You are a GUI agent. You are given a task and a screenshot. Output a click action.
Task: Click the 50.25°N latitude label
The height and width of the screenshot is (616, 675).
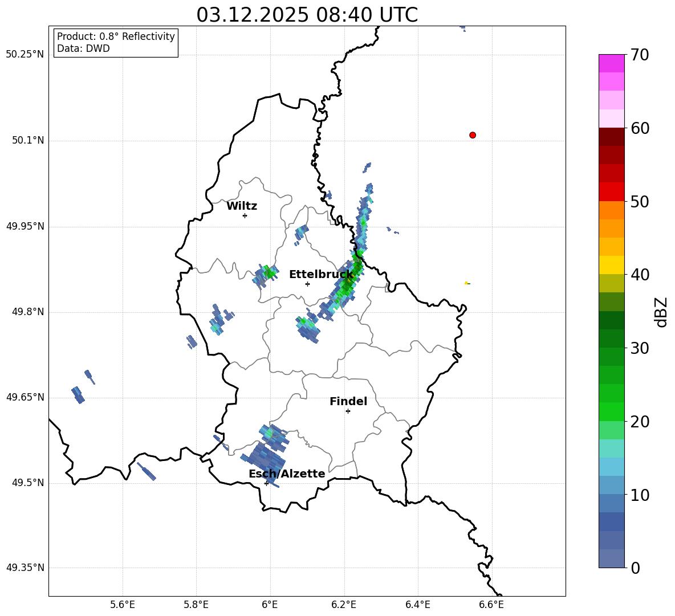(x=25, y=55)
